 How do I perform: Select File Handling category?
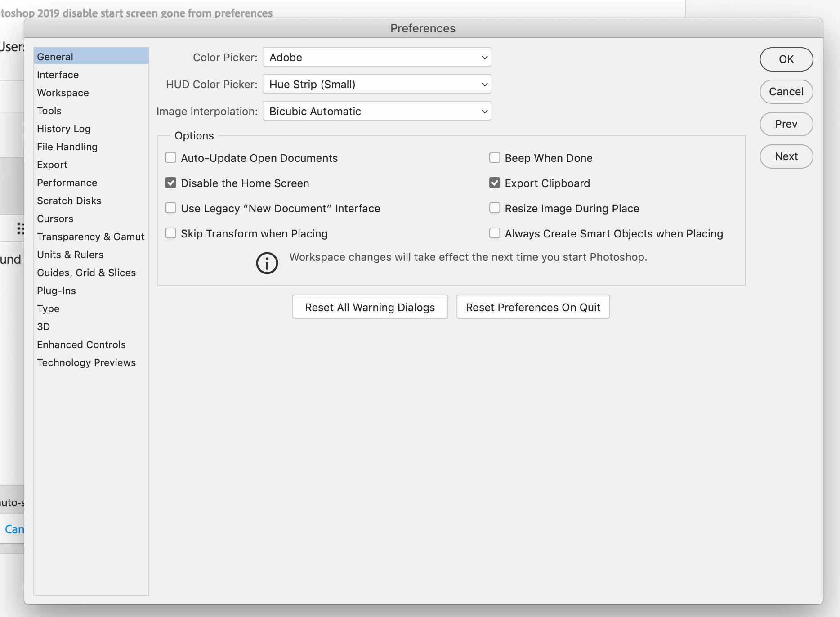tap(91, 147)
